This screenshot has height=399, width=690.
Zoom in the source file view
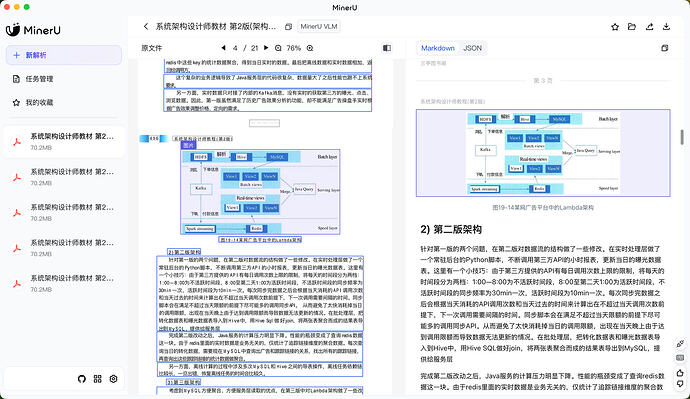pyautogui.click(x=310, y=48)
